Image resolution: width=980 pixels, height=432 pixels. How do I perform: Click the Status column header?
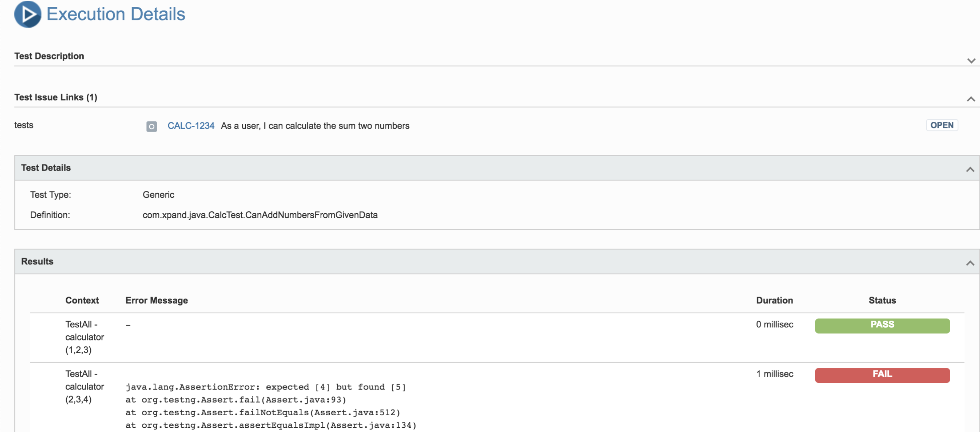tap(882, 300)
